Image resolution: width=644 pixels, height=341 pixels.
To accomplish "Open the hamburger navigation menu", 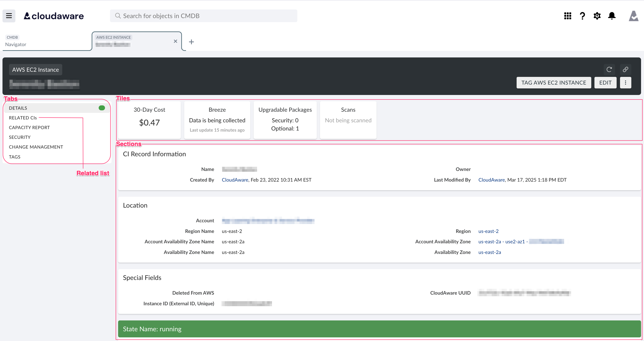I will [9, 16].
